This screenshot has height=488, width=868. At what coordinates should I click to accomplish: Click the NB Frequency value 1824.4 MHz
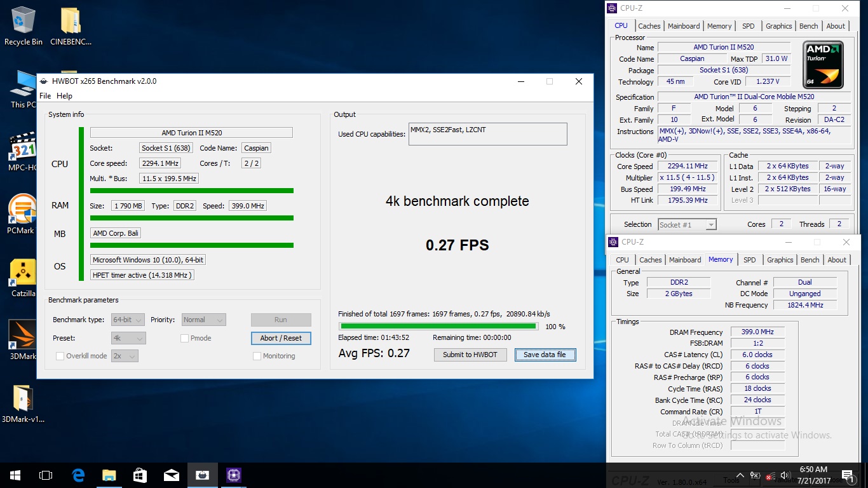pos(804,305)
